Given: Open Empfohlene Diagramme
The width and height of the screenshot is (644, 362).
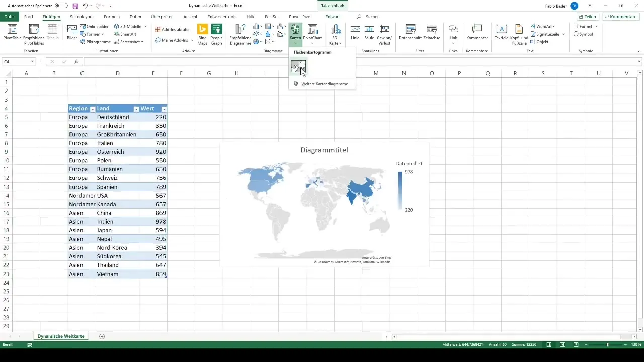Looking at the screenshot, I should (x=240, y=34).
